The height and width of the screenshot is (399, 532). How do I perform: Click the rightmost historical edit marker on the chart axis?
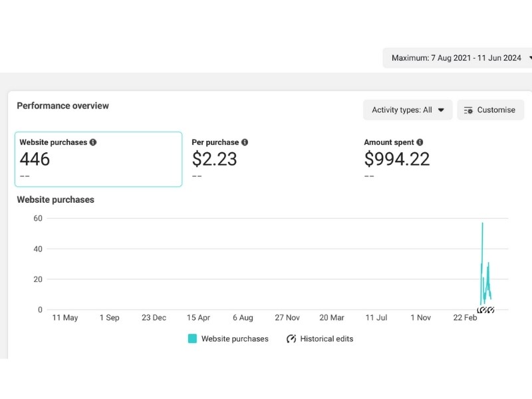pyautogui.click(x=491, y=310)
